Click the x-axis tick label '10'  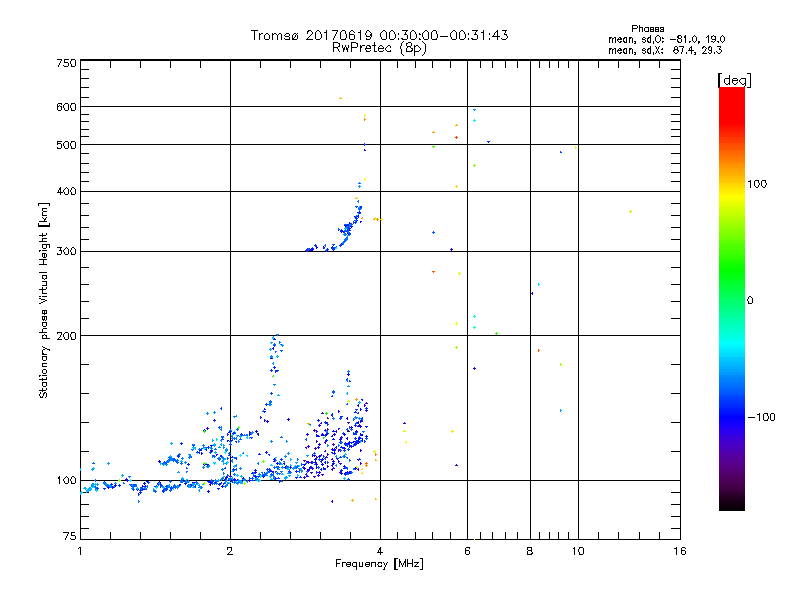point(578,551)
